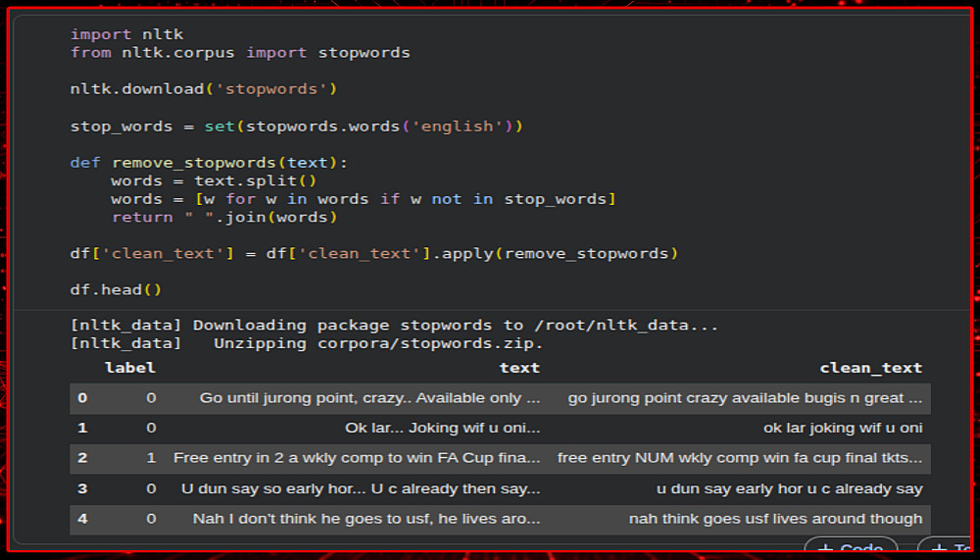Click the 'df.head()' code line
The height and width of the screenshot is (560, 980).
[x=116, y=289]
